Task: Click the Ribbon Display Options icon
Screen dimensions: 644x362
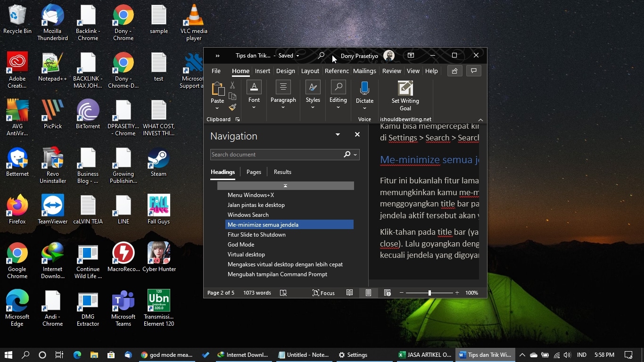Action: (x=411, y=56)
